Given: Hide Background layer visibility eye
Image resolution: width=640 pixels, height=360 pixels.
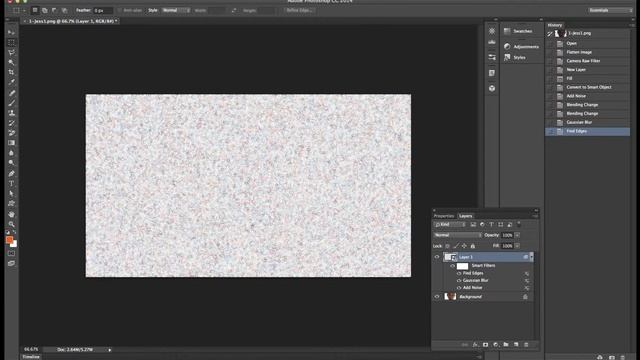Looking at the screenshot, I should (x=437, y=297).
